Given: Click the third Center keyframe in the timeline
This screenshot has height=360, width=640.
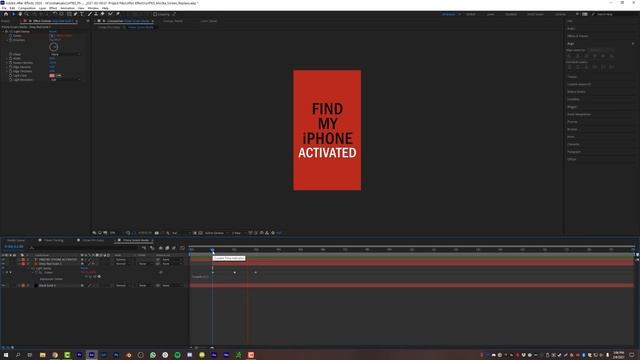Looking at the screenshot, I should click(x=256, y=273).
